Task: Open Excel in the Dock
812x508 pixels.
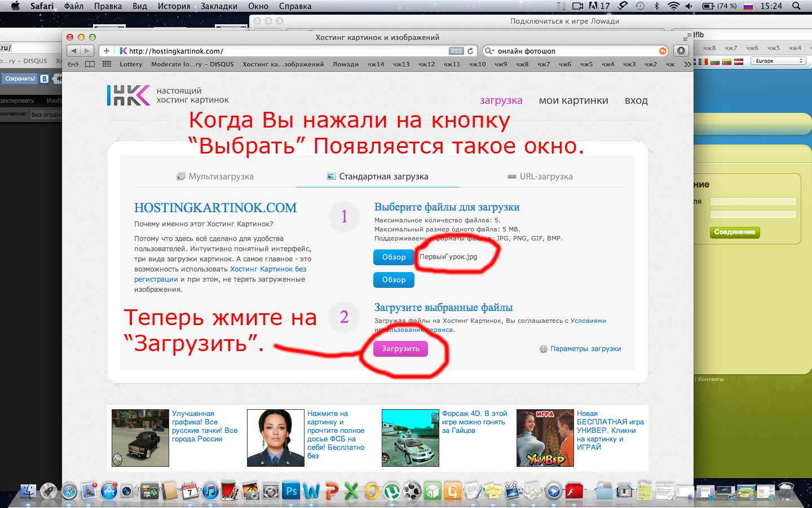Action: click(x=351, y=491)
